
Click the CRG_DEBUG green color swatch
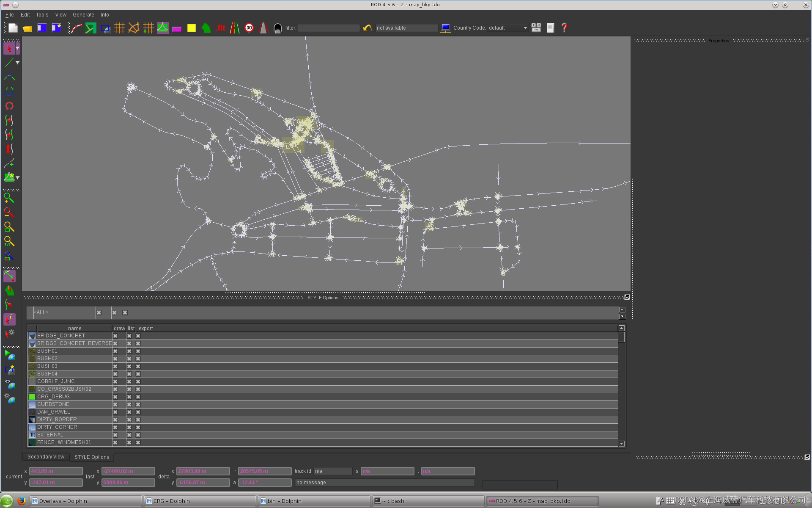click(x=32, y=397)
